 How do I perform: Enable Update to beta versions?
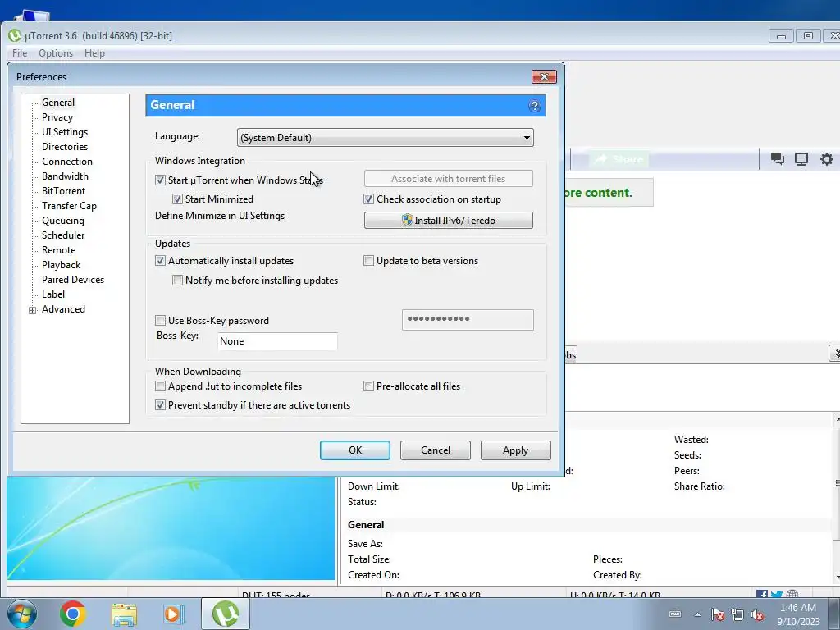(x=368, y=261)
